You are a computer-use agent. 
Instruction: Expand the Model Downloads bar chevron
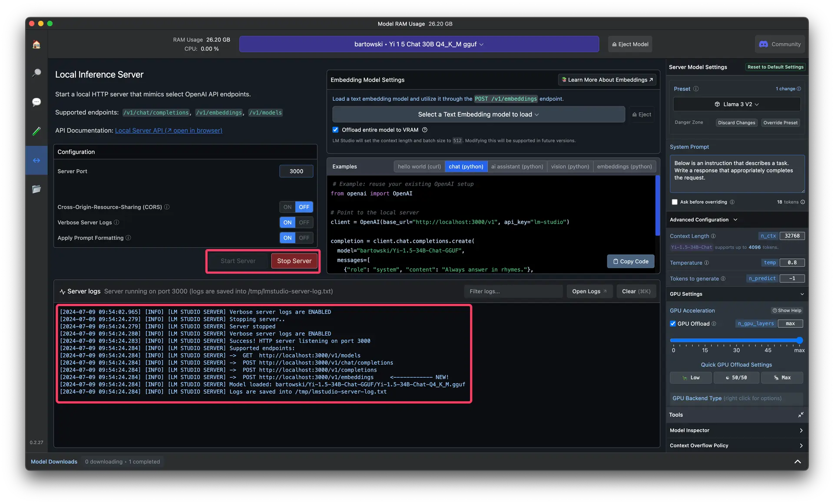798,462
